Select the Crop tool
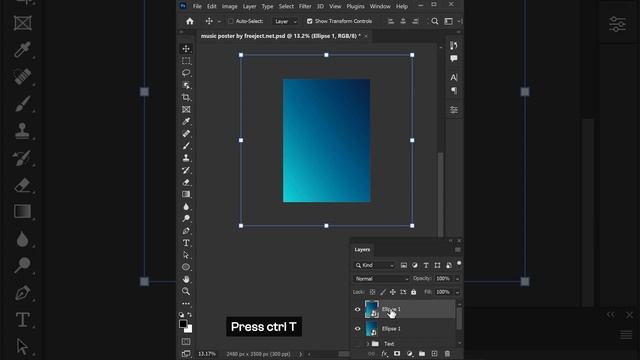The height and width of the screenshot is (360, 640). [x=186, y=97]
